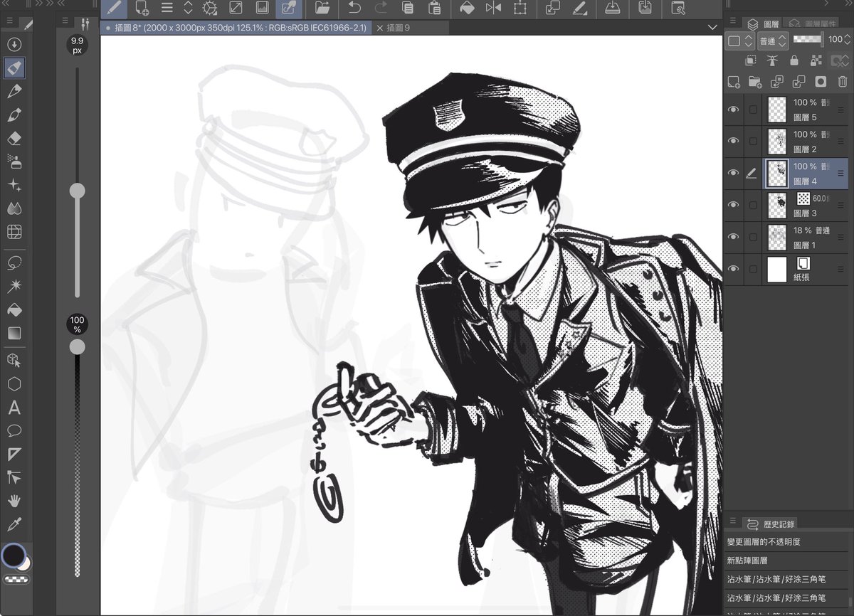
Task: Tick the checkbox beside 圖層 1
Action: pyautogui.click(x=753, y=237)
